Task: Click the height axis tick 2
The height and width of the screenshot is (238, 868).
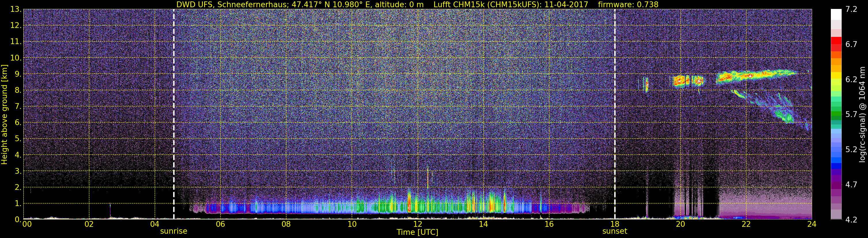Action: pos(18,188)
